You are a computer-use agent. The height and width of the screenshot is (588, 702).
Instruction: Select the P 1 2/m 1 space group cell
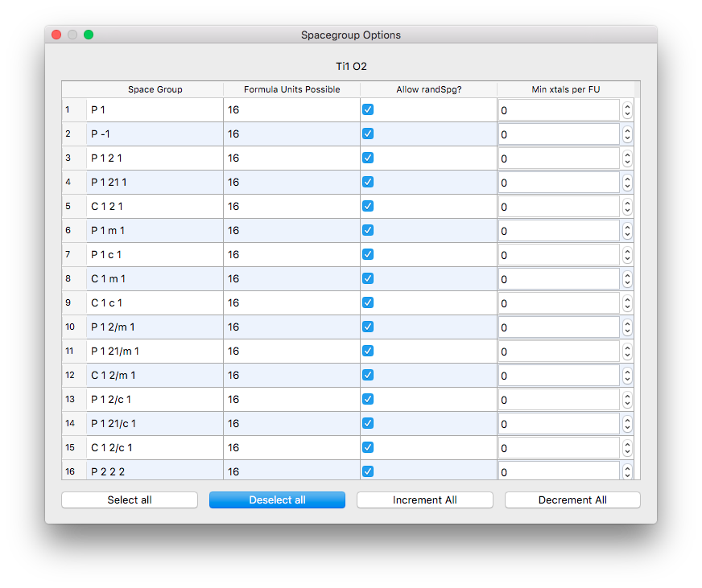point(155,327)
